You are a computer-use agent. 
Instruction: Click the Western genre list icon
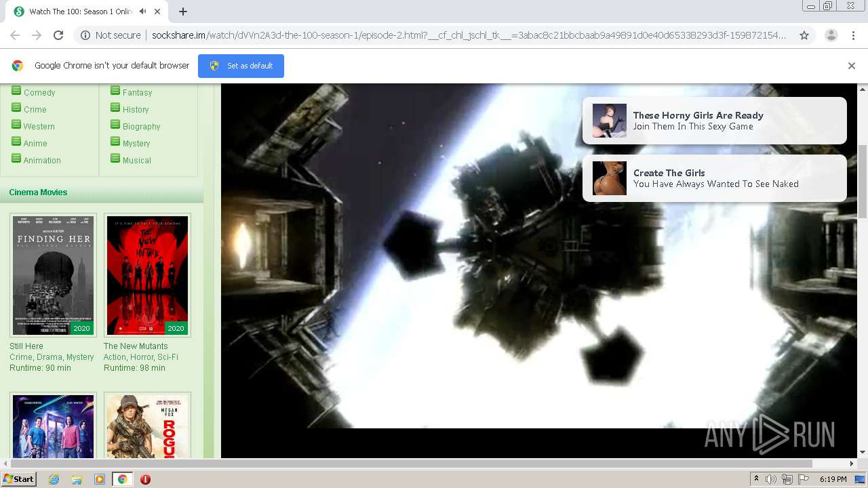coord(16,125)
